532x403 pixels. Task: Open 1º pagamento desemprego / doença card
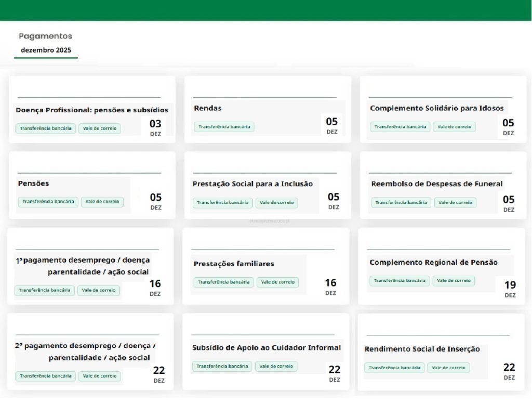point(83,265)
